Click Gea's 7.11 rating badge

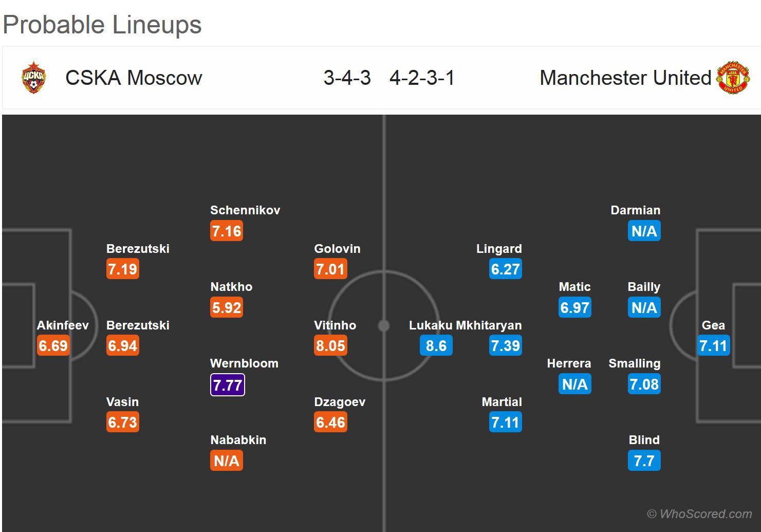[x=713, y=345]
